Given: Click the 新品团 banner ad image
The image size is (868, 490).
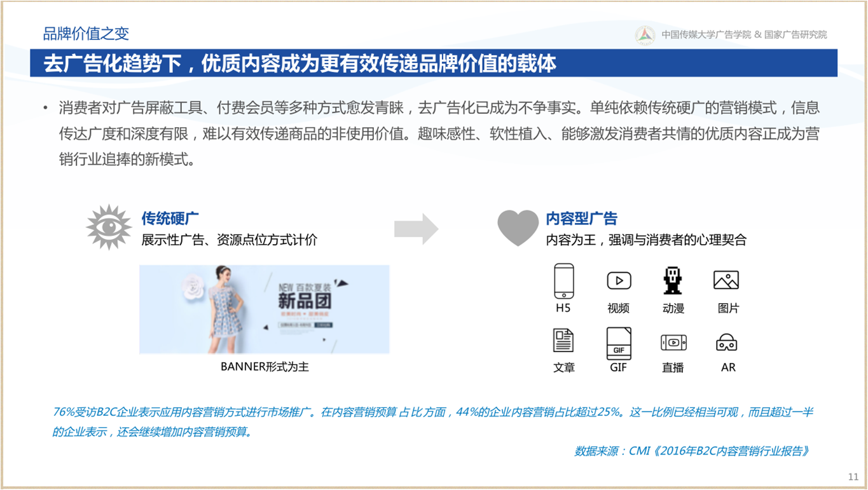Looking at the screenshot, I should pyautogui.click(x=265, y=310).
